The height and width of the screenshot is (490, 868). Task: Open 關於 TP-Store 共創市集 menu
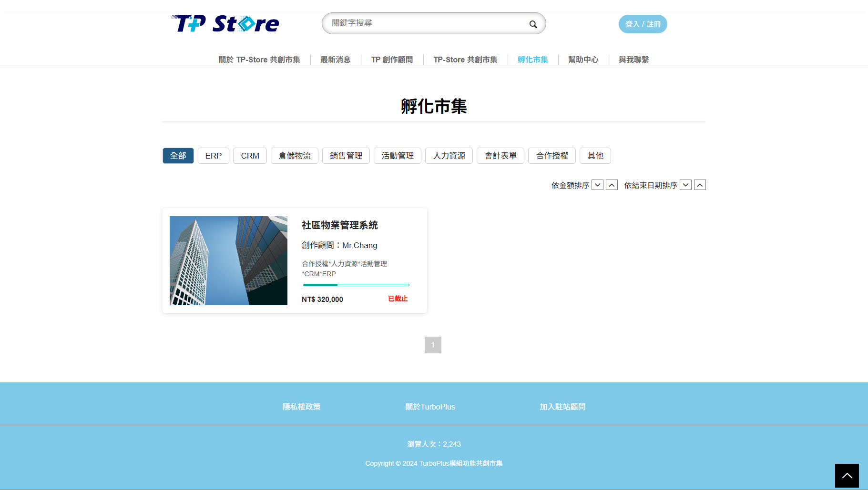(259, 60)
